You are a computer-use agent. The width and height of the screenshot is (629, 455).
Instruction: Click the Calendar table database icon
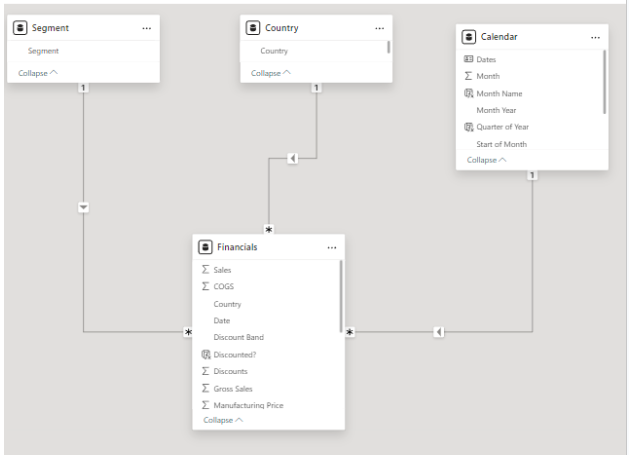pyautogui.click(x=469, y=37)
